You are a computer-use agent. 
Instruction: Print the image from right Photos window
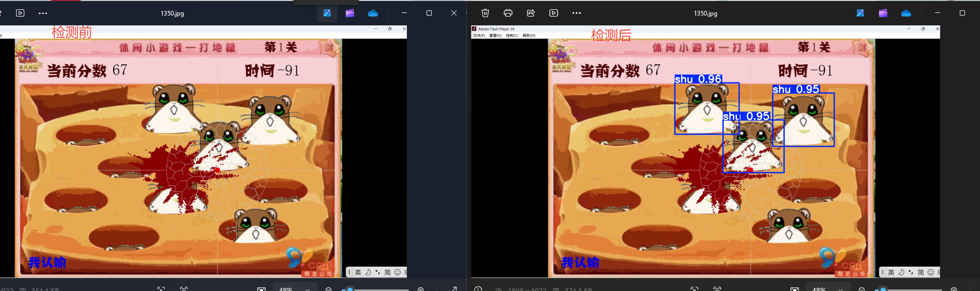coord(508,13)
